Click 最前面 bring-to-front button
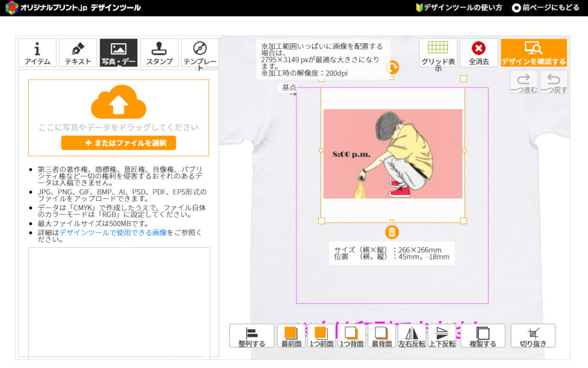The height and width of the screenshot is (368, 588). 291,336
